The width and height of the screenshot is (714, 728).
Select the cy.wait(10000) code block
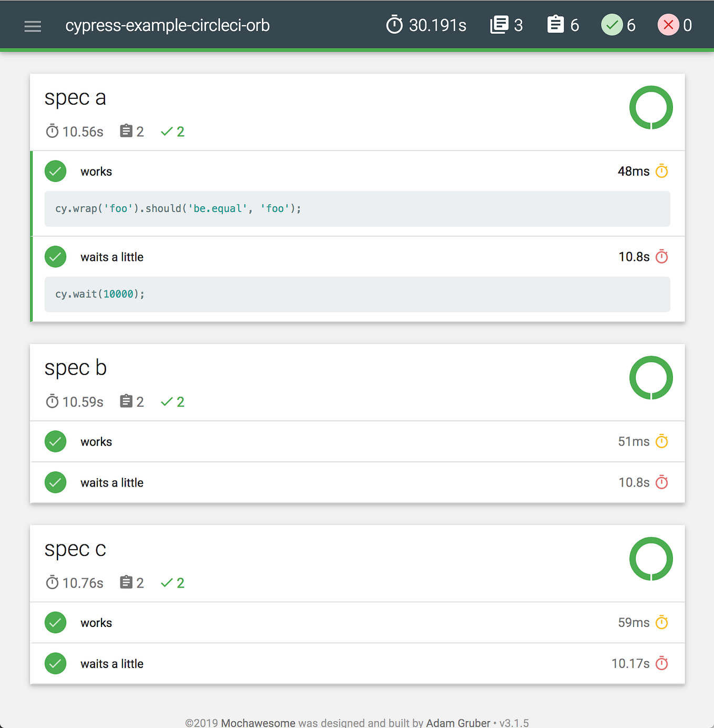pos(357,294)
